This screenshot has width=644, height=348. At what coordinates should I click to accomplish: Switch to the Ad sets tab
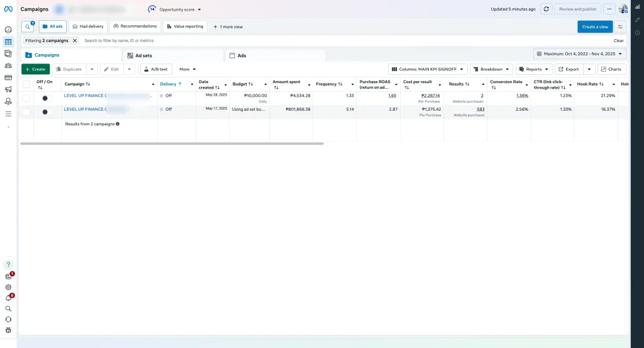pos(143,55)
